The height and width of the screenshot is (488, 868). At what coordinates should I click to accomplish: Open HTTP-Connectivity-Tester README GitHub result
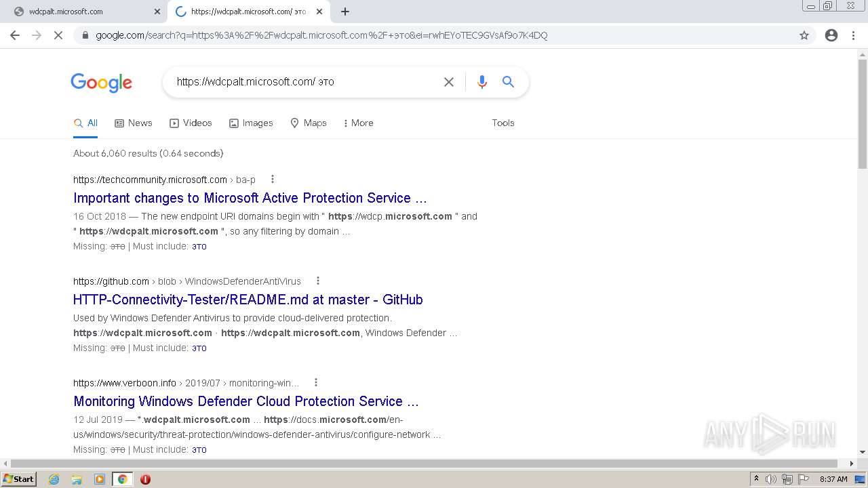tap(248, 300)
